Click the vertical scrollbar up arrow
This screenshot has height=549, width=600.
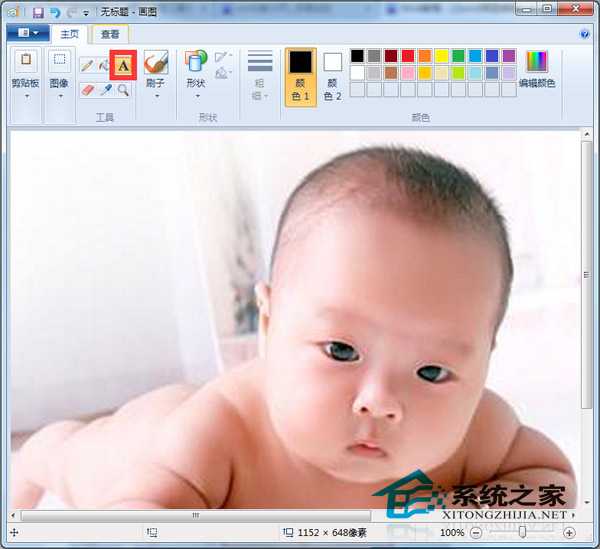tap(586, 134)
